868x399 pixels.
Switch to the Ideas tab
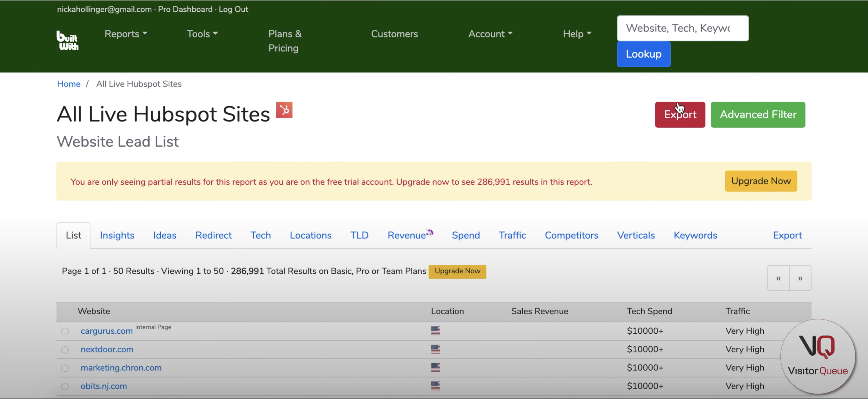click(165, 235)
